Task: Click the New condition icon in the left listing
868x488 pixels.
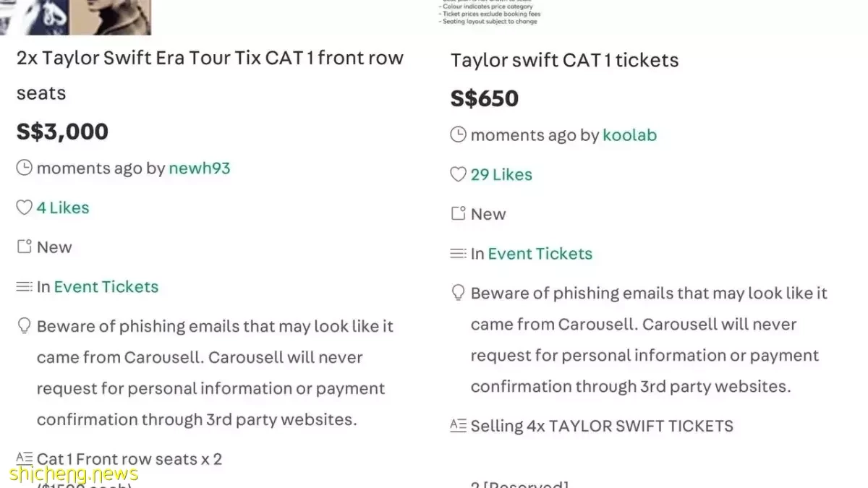Action: click(x=24, y=247)
